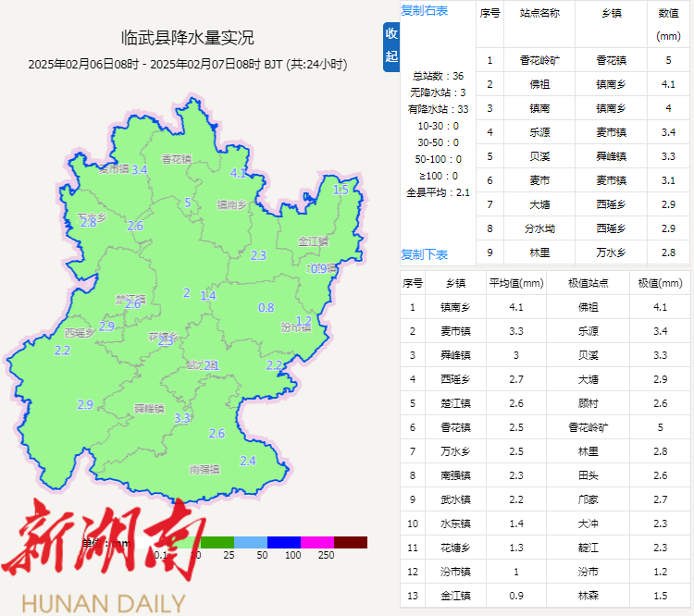Click the 临武县降水量实况 map title

[x=188, y=38]
